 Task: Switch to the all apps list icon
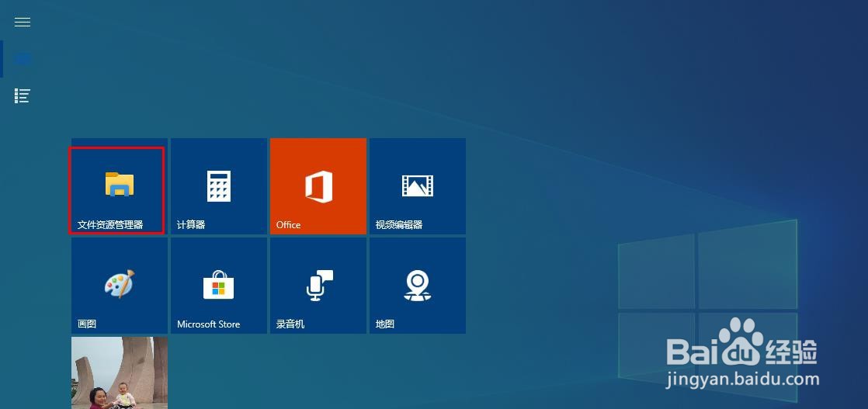[x=23, y=95]
